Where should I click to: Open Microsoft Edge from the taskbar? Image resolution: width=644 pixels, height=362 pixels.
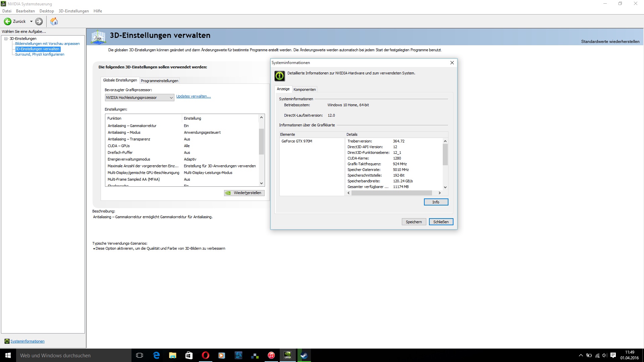156,355
